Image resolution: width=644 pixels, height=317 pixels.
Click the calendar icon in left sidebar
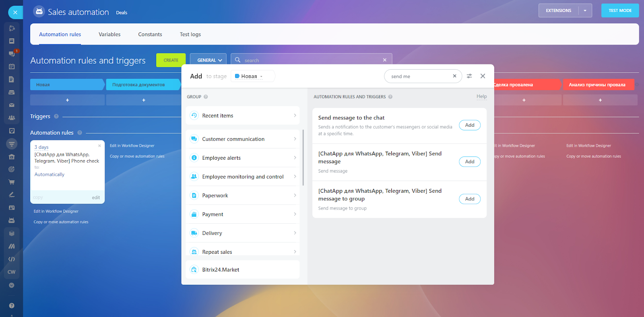(x=12, y=66)
